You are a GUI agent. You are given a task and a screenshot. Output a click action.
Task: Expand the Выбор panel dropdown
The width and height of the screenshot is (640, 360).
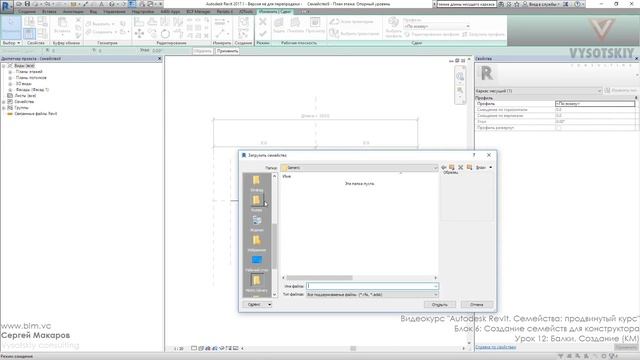pos(11,43)
